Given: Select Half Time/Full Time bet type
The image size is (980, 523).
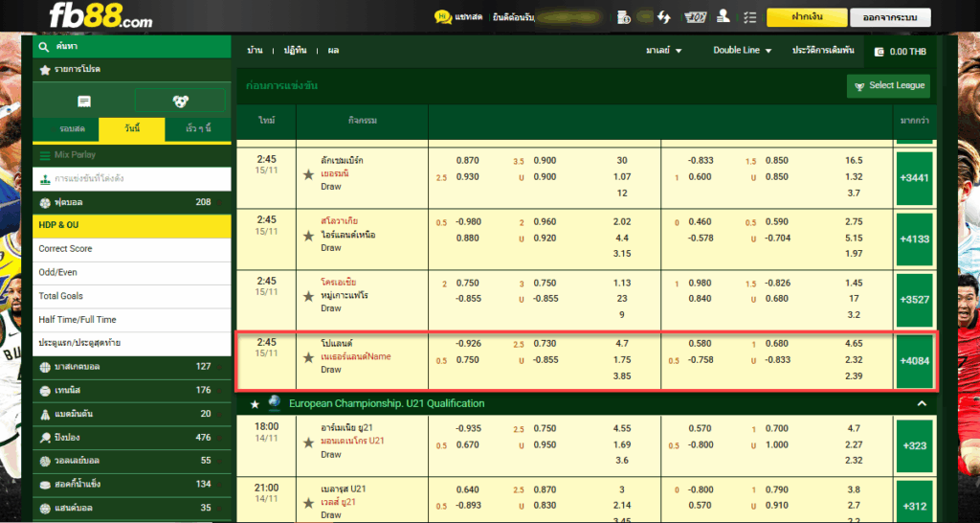Looking at the screenshot, I should click(132, 320).
